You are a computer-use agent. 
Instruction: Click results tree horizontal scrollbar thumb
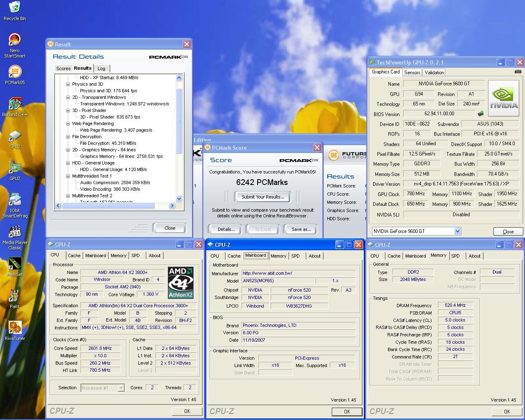tap(108, 206)
